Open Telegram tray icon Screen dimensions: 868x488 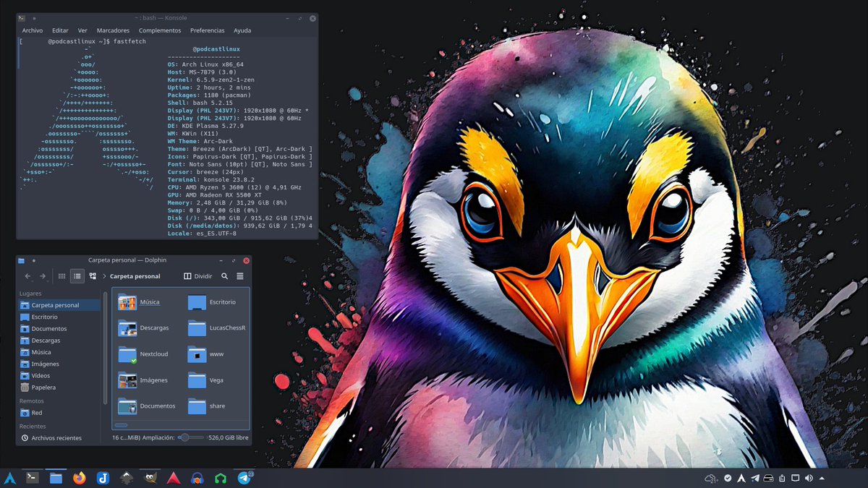755,478
